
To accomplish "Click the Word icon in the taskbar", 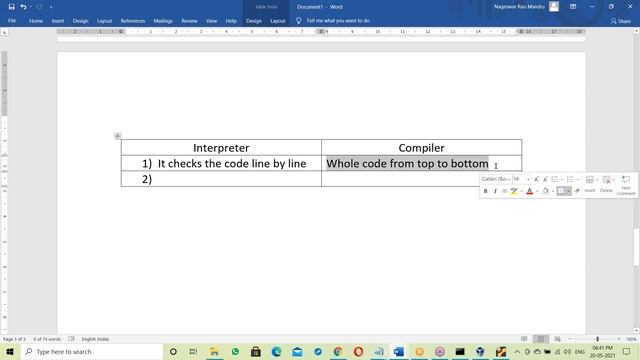I will (399, 351).
